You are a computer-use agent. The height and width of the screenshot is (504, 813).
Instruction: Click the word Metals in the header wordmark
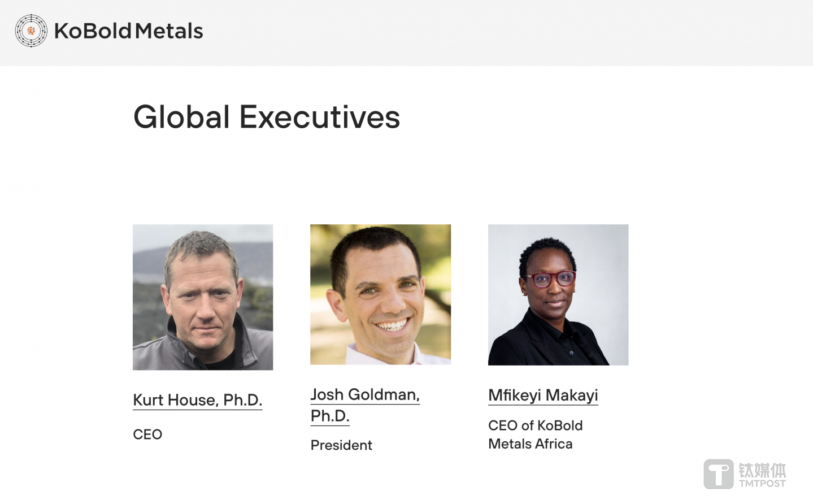pyautogui.click(x=169, y=31)
